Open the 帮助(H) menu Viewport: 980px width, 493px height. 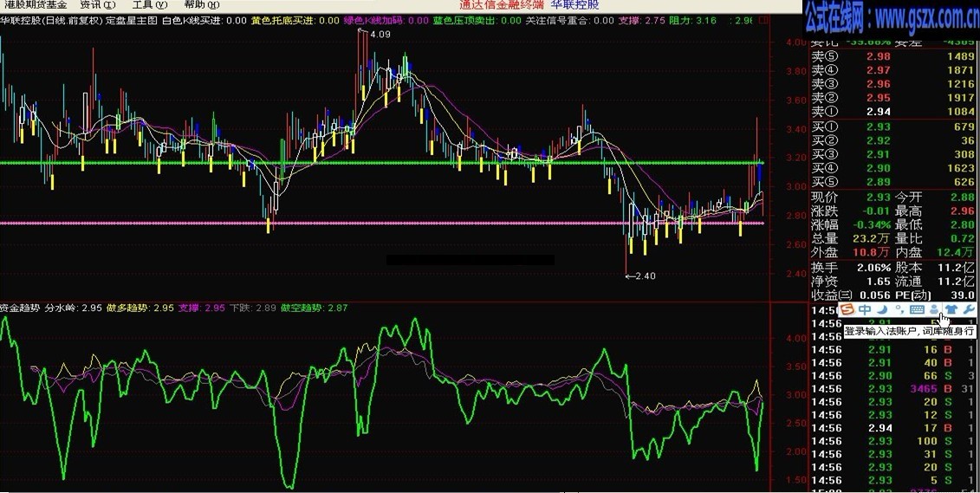click(x=202, y=5)
